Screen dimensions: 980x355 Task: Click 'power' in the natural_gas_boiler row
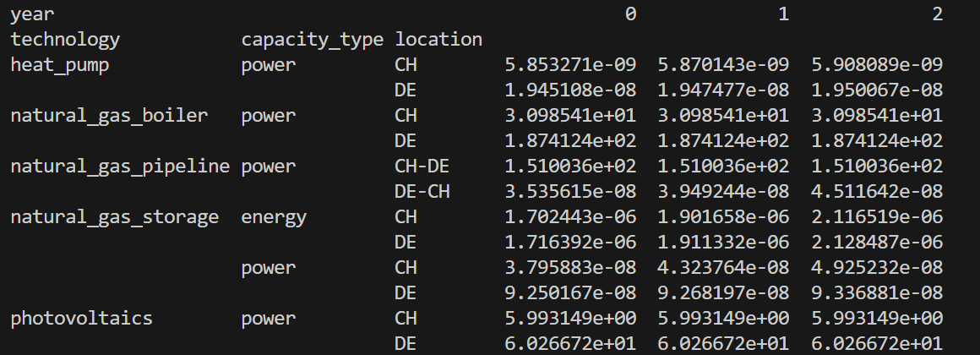click(269, 117)
